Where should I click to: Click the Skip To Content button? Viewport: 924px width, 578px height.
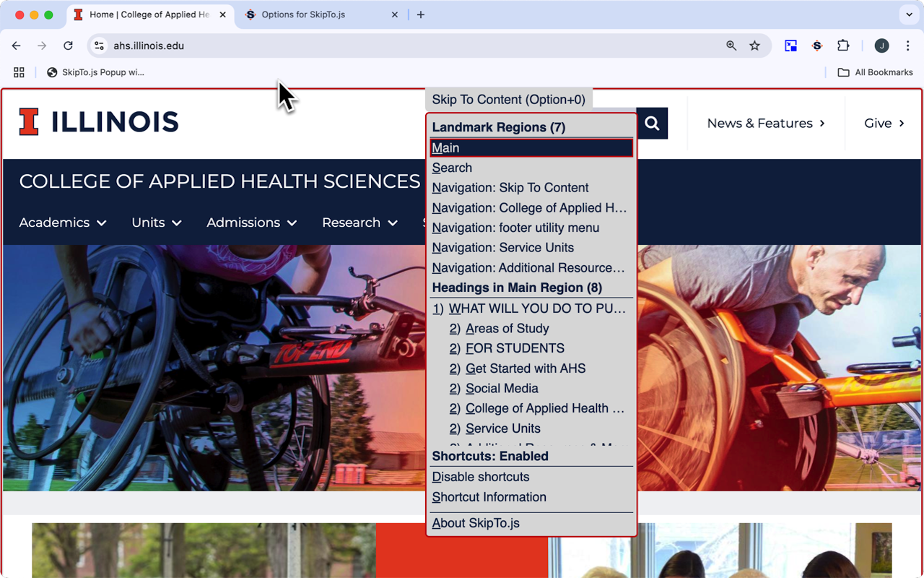point(508,100)
